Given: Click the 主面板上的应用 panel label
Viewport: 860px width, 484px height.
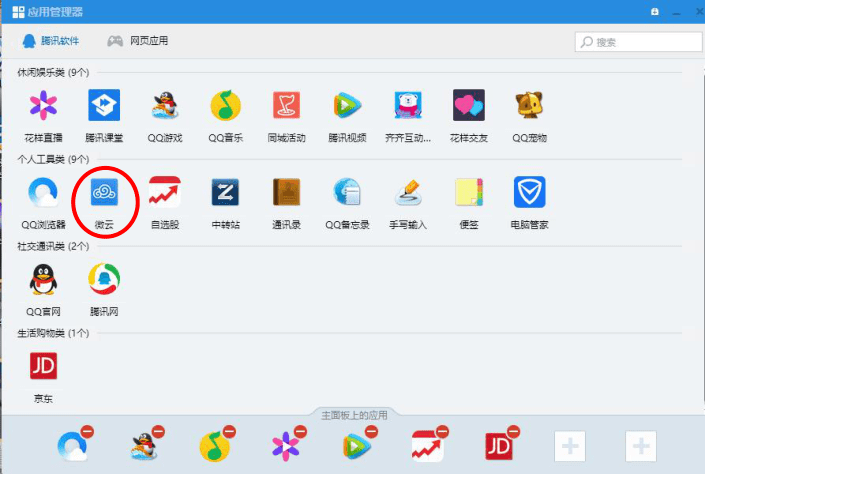Looking at the screenshot, I should [x=354, y=415].
